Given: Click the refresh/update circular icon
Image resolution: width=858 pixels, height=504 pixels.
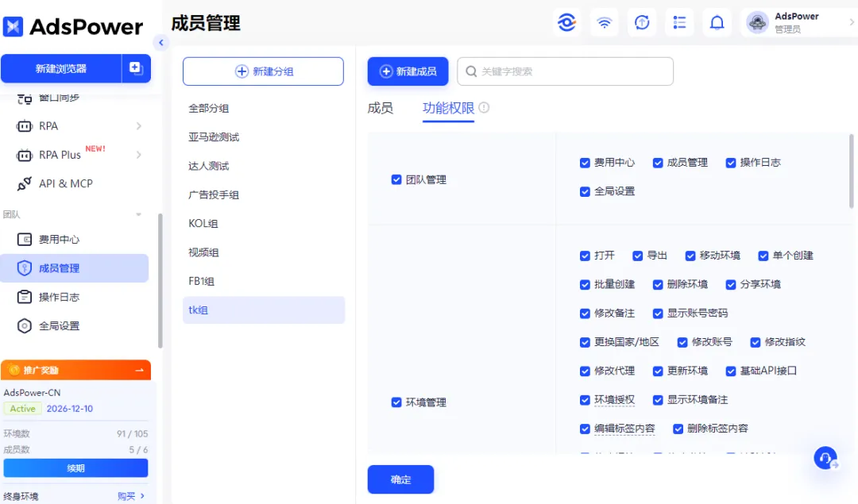Looking at the screenshot, I should (x=641, y=22).
